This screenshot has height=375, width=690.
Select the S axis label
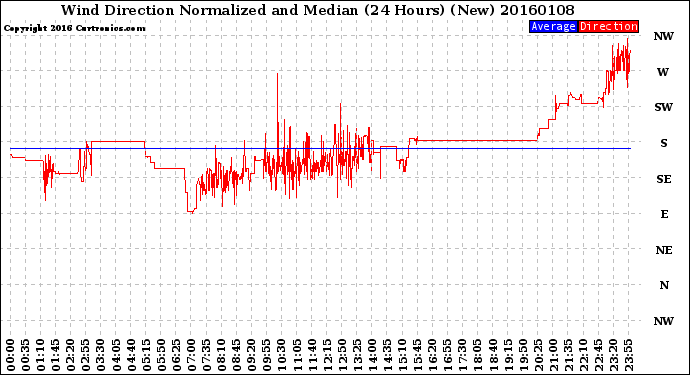(664, 143)
